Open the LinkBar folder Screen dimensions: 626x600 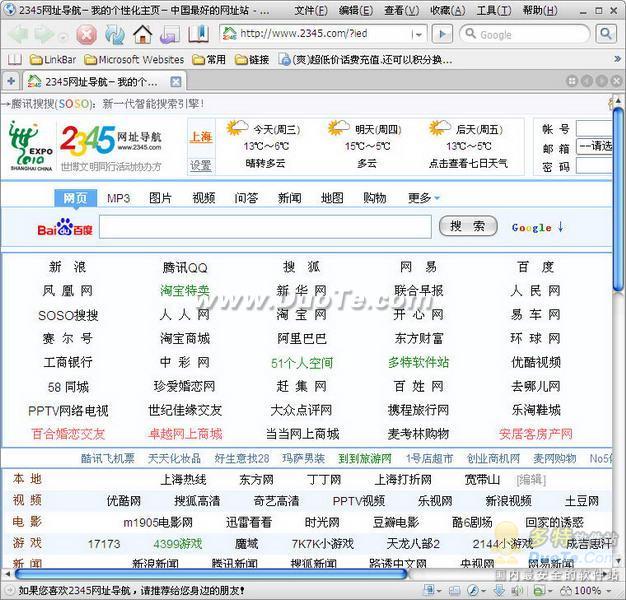[x=53, y=60]
